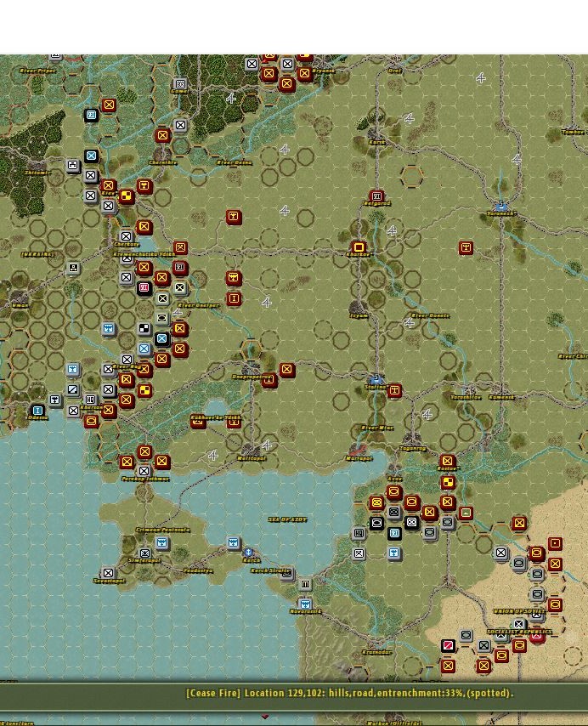Click the 'Tambov' map label

tap(573, 132)
